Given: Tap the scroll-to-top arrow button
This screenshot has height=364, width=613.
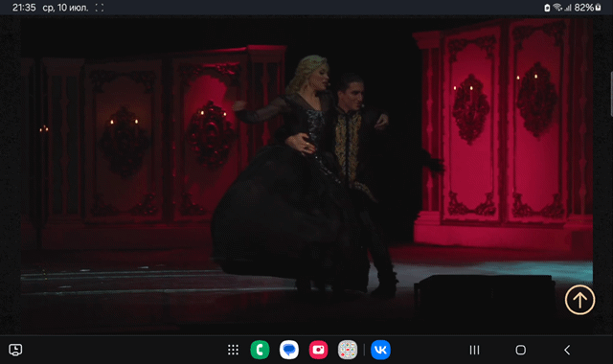Looking at the screenshot, I should (579, 300).
